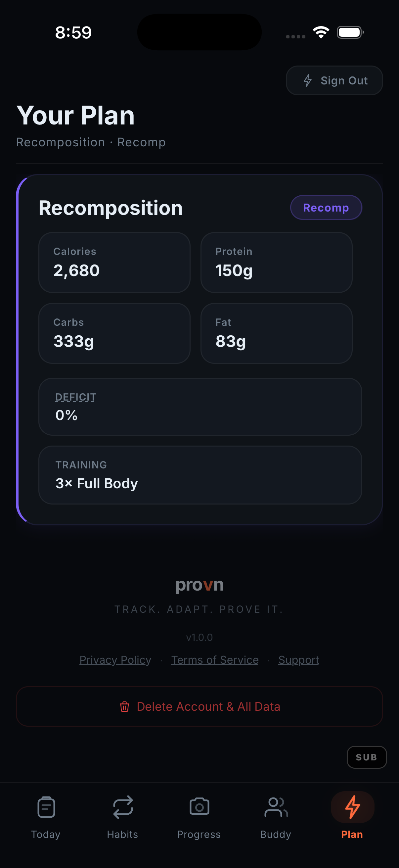The image size is (399, 868).
Task: Tap the Habits repeat-arrows icon
Action: tap(123, 807)
